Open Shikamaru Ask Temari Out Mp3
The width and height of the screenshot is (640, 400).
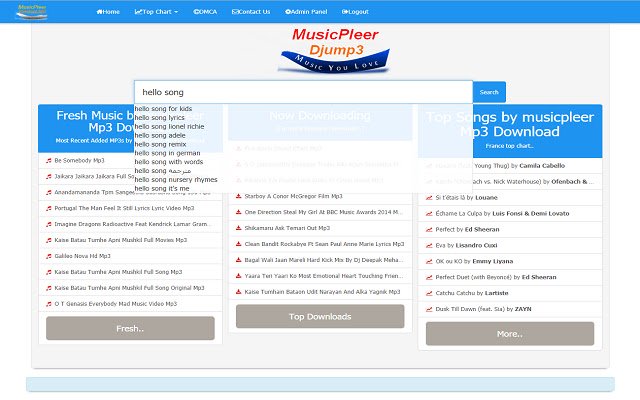coord(287,228)
